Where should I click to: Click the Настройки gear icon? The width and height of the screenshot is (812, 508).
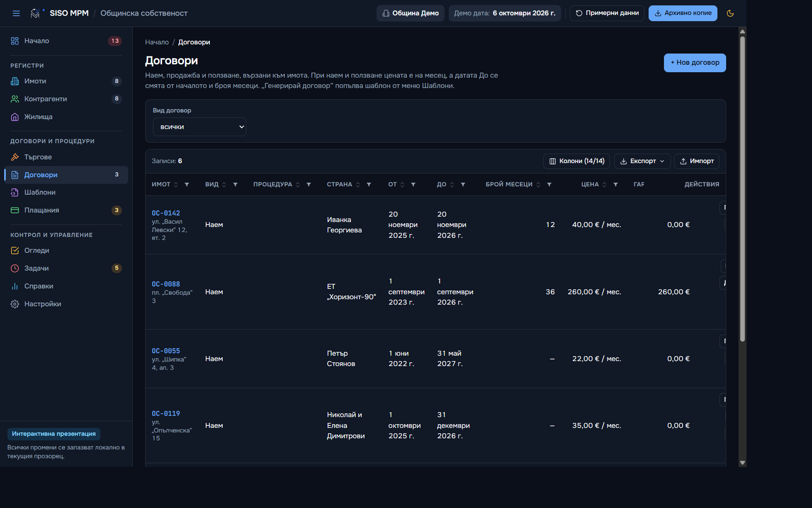click(x=15, y=304)
